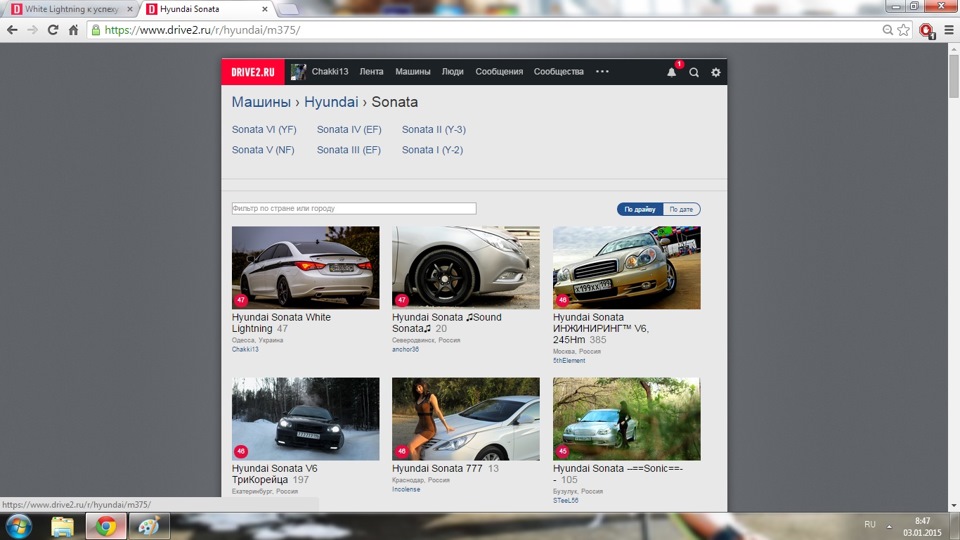Screen dimensions: 960x540
Task: Open Sonata III (EF) generation
Action: point(348,150)
